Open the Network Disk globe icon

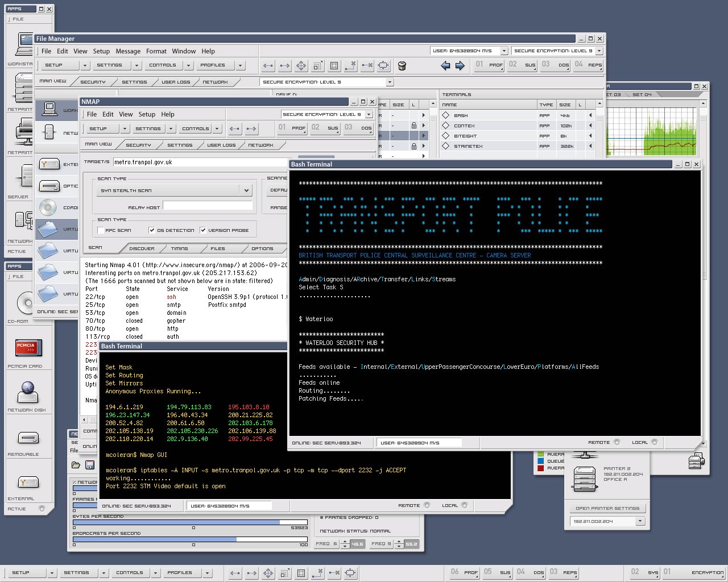27,392
